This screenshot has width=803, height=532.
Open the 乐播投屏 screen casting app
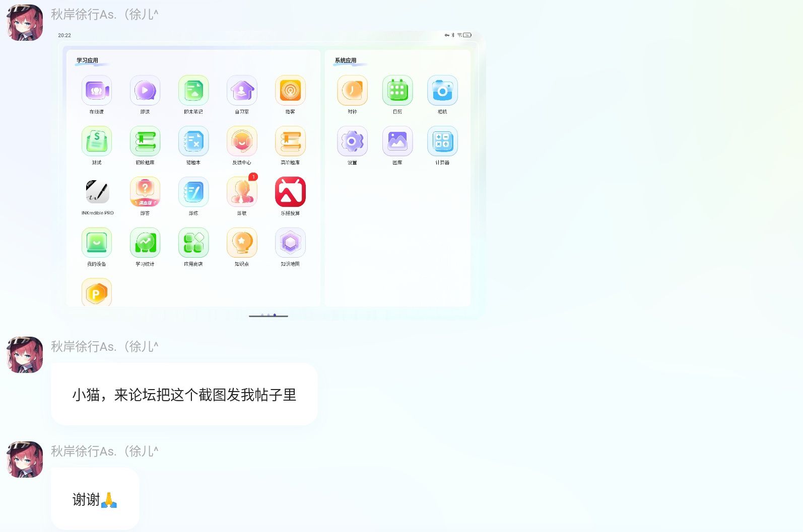click(290, 192)
